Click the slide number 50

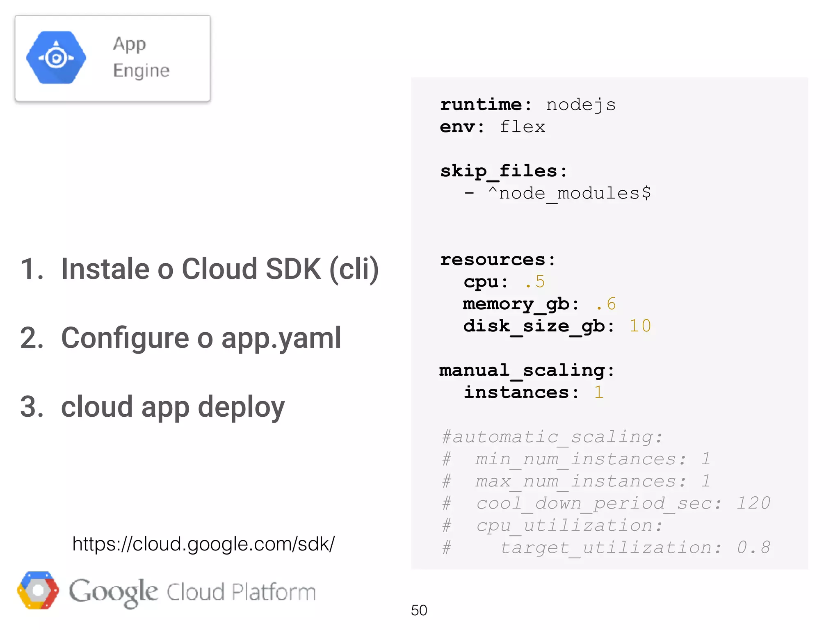coord(419,610)
